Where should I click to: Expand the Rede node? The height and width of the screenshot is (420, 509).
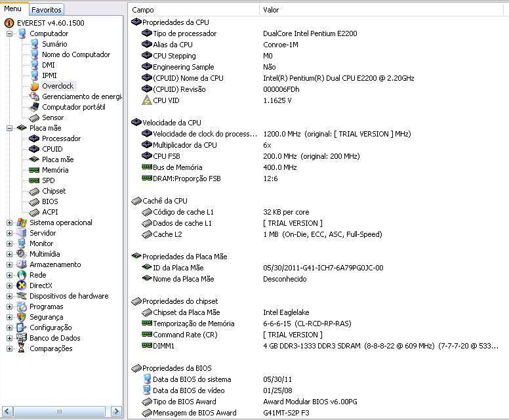(x=9, y=275)
